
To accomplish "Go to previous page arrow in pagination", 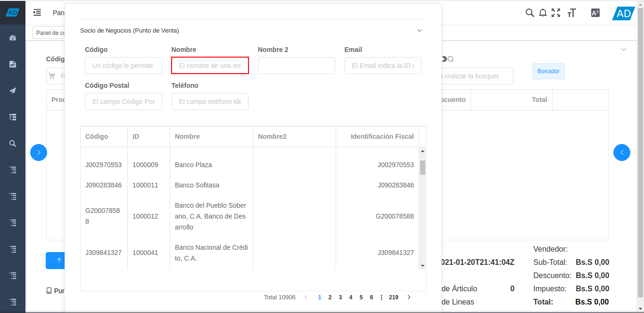I will 306,297.
